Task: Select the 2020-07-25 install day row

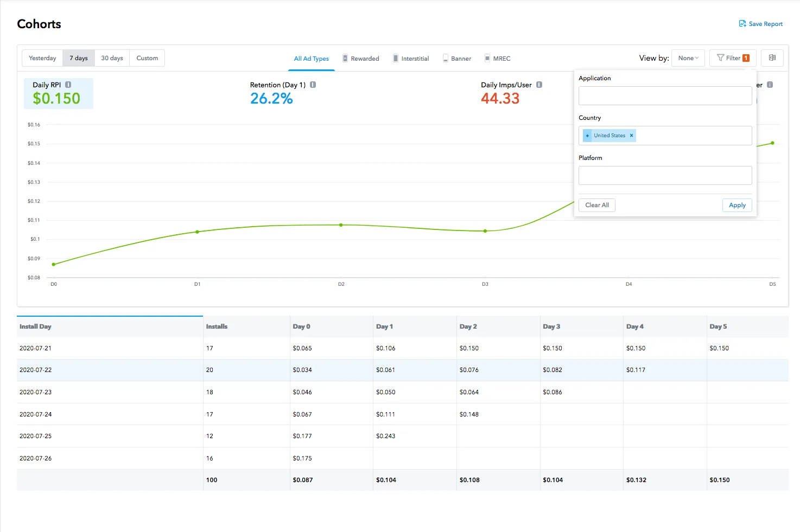Action: (403, 436)
